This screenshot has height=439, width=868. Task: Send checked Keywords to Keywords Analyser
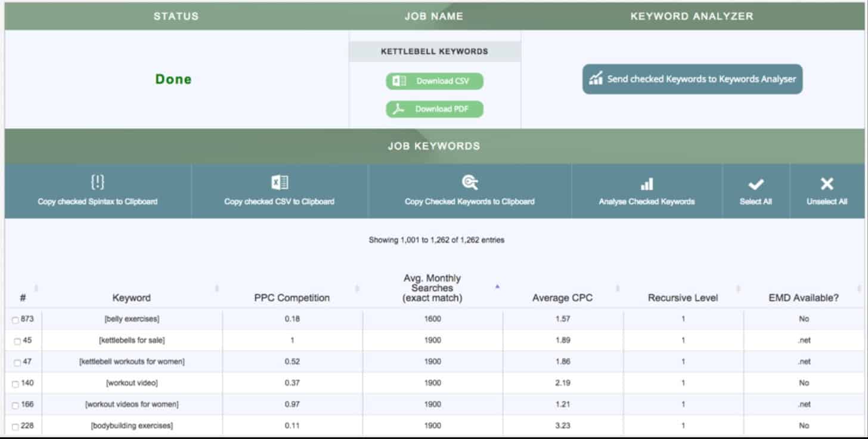tap(692, 79)
